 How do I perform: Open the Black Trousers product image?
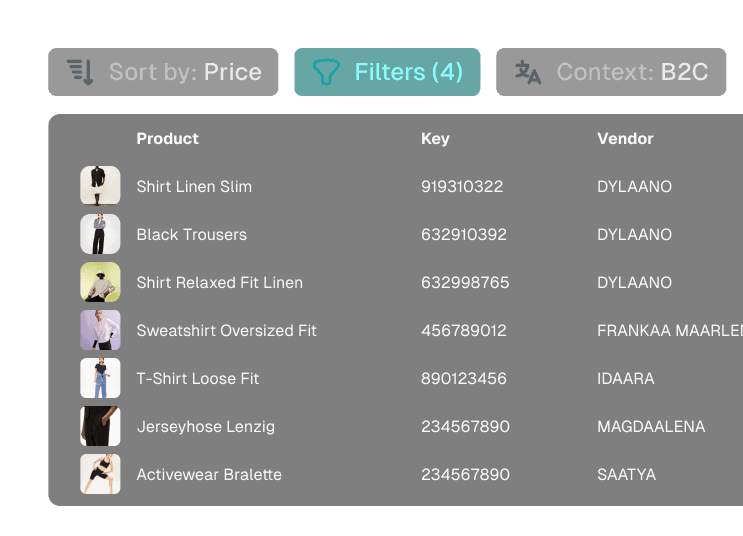[100, 234]
